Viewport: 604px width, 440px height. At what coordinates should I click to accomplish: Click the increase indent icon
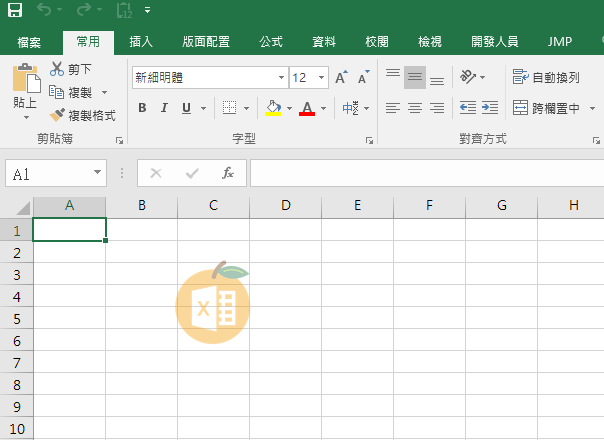489,107
